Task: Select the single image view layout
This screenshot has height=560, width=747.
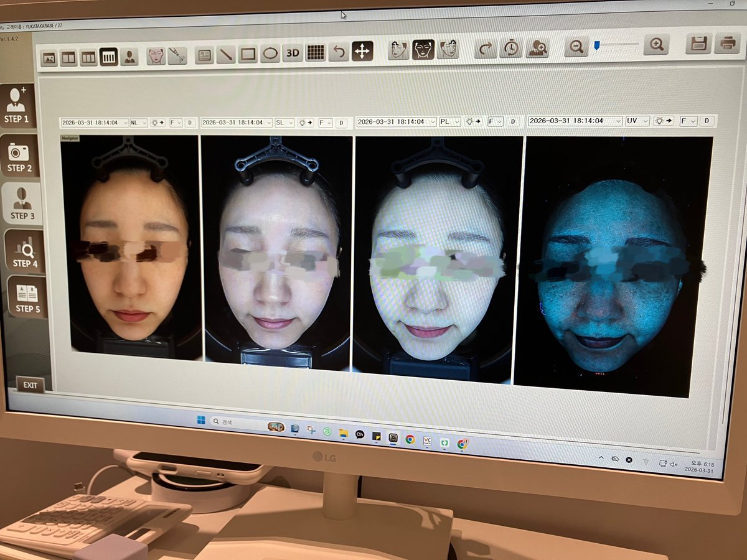Action: click(x=49, y=58)
